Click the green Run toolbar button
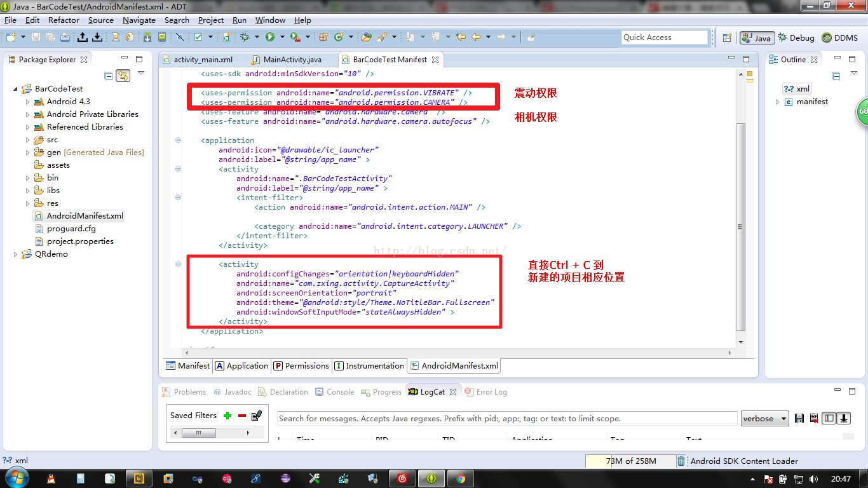868x488 pixels. click(x=270, y=37)
